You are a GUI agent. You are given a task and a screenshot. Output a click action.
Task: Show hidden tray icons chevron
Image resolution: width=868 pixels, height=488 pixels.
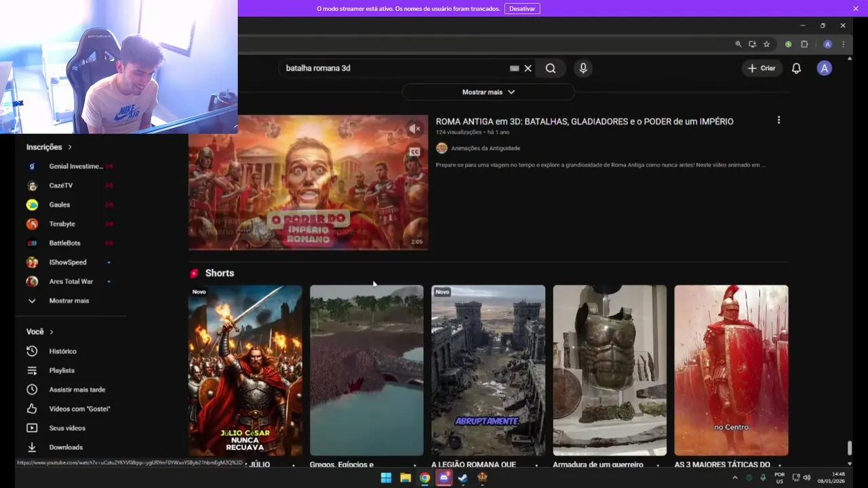point(734,478)
